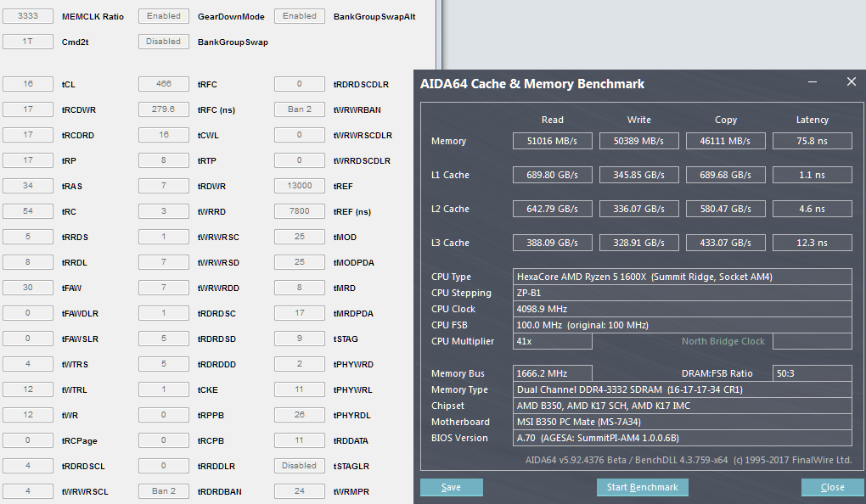Viewport: 866px width, 504px height.
Task: Select the tRRDL value field
Action: coord(28,261)
